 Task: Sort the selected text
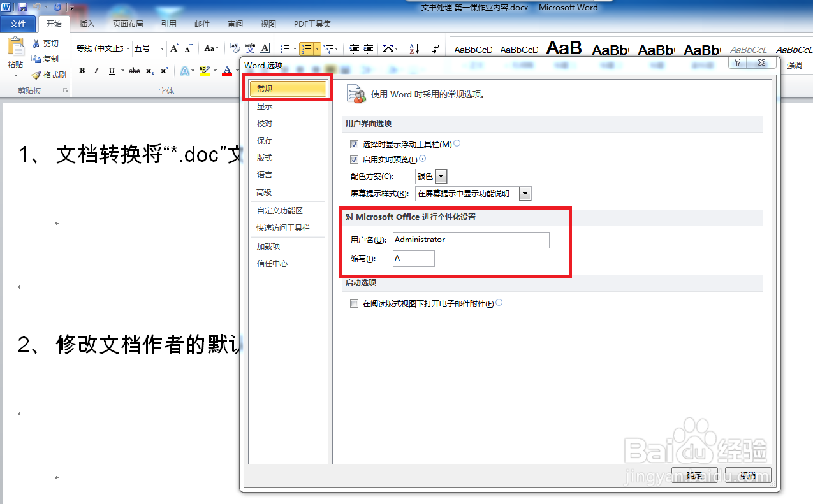[414, 48]
